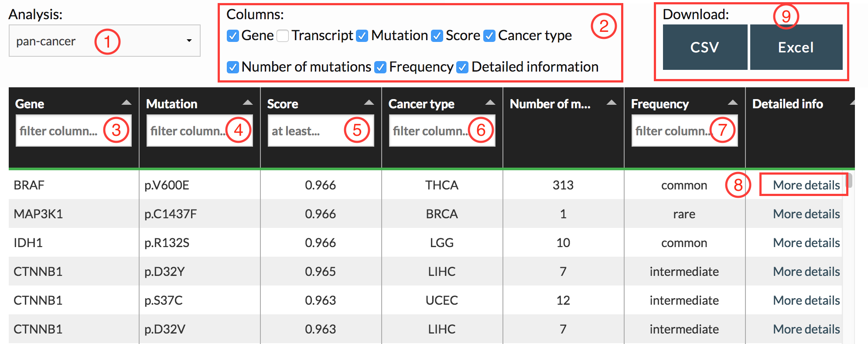This screenshot has width=868, height=344.
Task: Download the table as Excel
Action: (x=796, y=47)
